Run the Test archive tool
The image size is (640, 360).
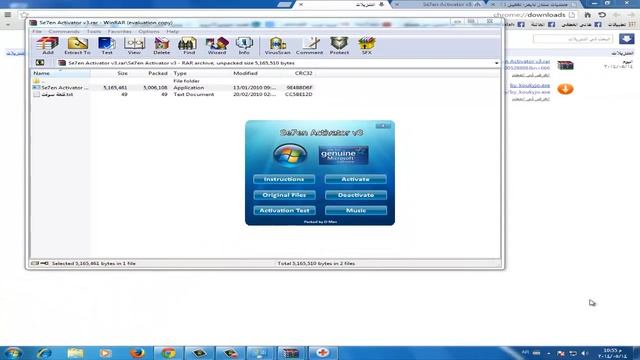tap(107, 45)
